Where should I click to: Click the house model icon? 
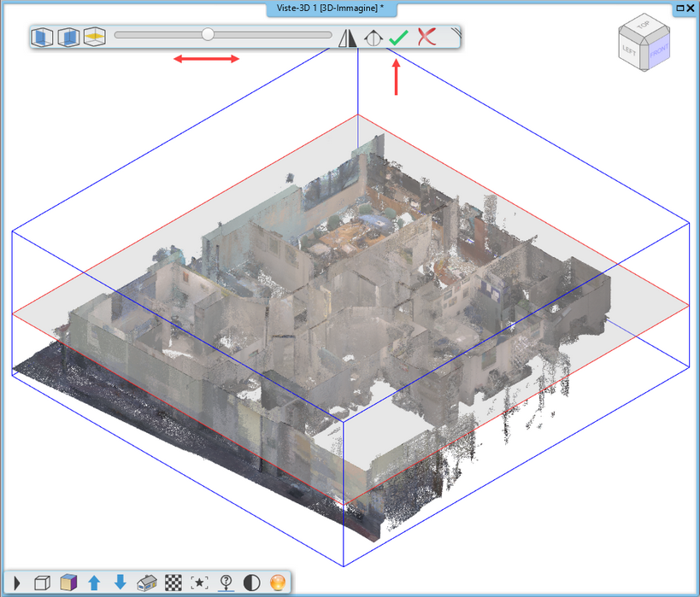pyautogui.click(x=147, y=582)
